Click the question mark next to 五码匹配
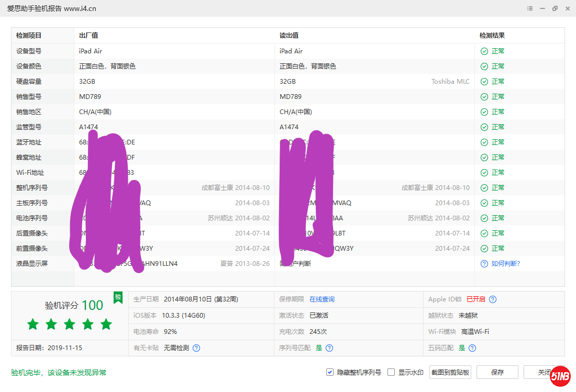This screenshot has height=392, width=576. pyautogui.click(x=472, y=347)
